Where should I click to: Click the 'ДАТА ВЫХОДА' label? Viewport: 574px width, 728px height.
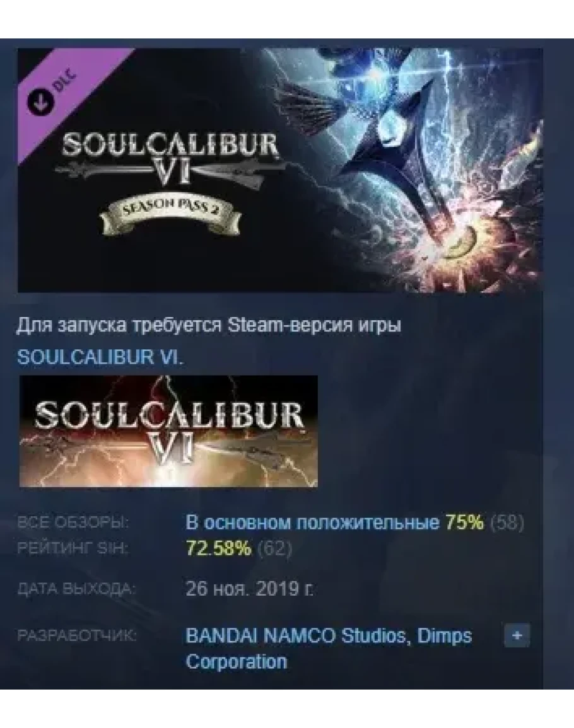(76, 589)
